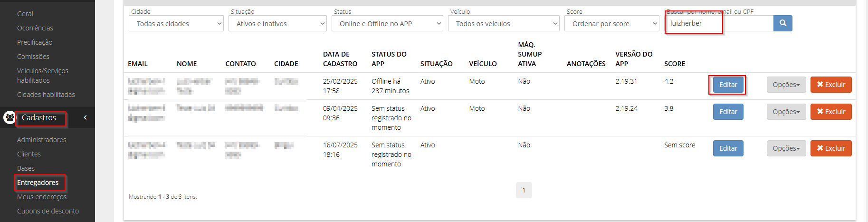Open Geral in the sidebar
The height and width of the screenshot is (222, 868).
[25, 14]
